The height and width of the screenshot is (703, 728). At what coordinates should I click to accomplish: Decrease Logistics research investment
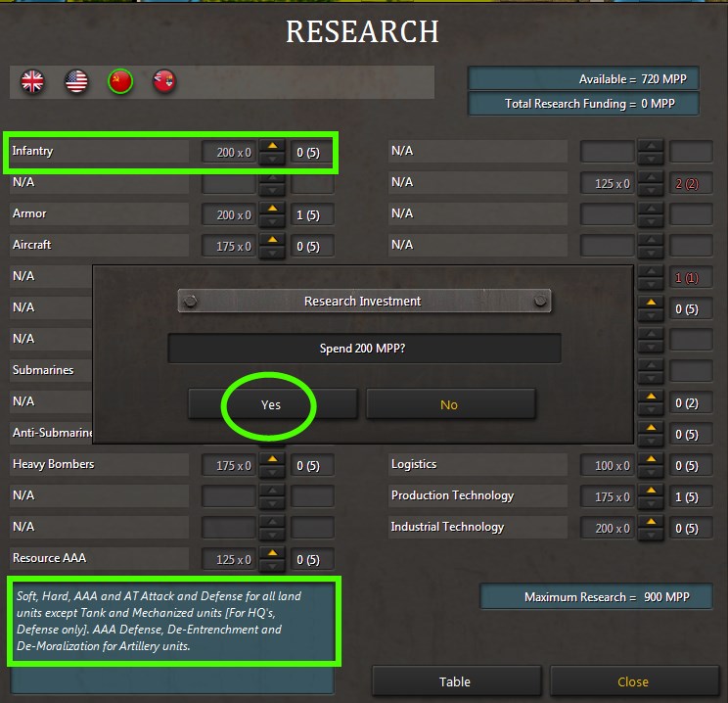[652, 472]
